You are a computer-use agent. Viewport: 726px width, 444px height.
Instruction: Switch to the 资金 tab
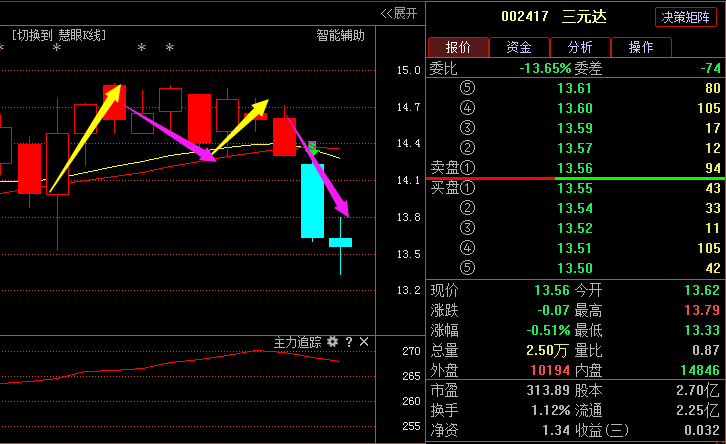click(x=519, y=47)
